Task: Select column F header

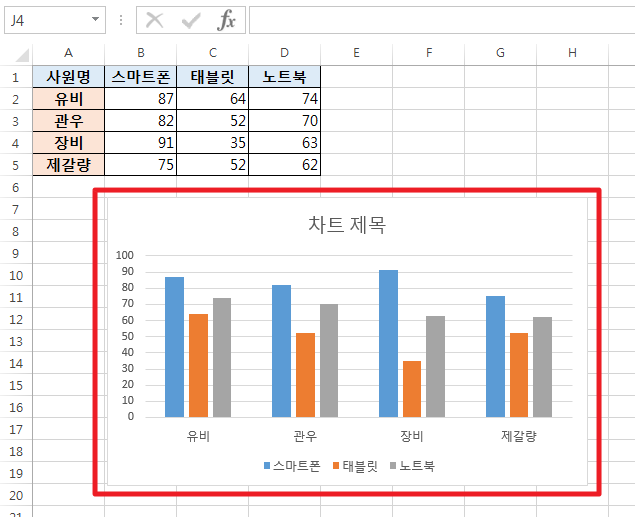Action: pyautogui.click(x=428, y=53)
